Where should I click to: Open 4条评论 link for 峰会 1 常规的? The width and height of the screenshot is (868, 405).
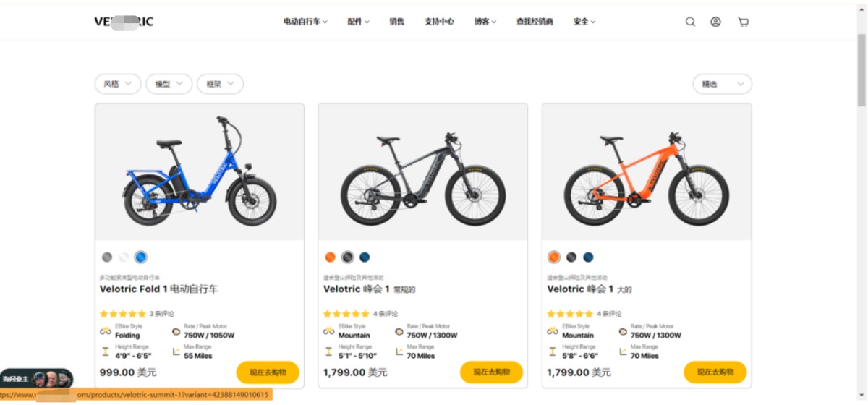386,314
